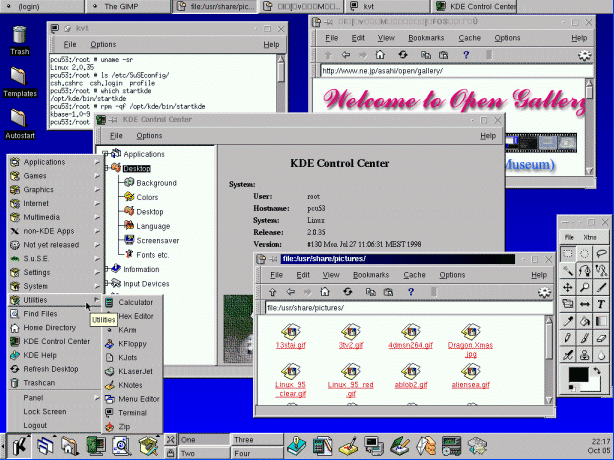Click swap colors arrow in GIMP toolbox
Viewport: 614px width, 460px height.
(x=596, y=370)
